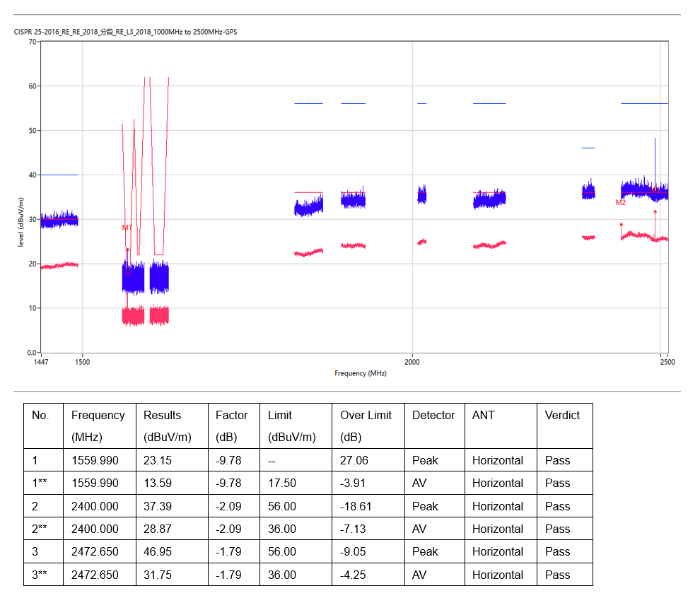Select the 17.50 limit cell
Image resolution: width=700 pixels, height=598 pixels.
(282, 483)
